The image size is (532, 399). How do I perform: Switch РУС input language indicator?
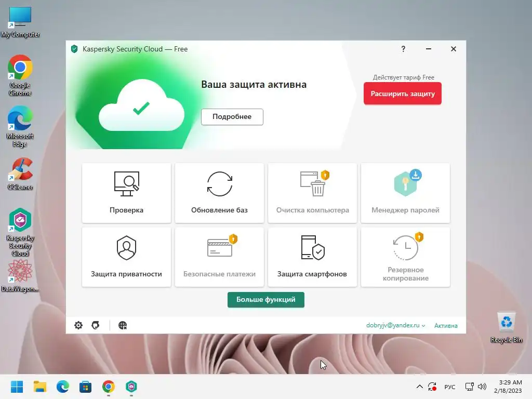[450, 387]
